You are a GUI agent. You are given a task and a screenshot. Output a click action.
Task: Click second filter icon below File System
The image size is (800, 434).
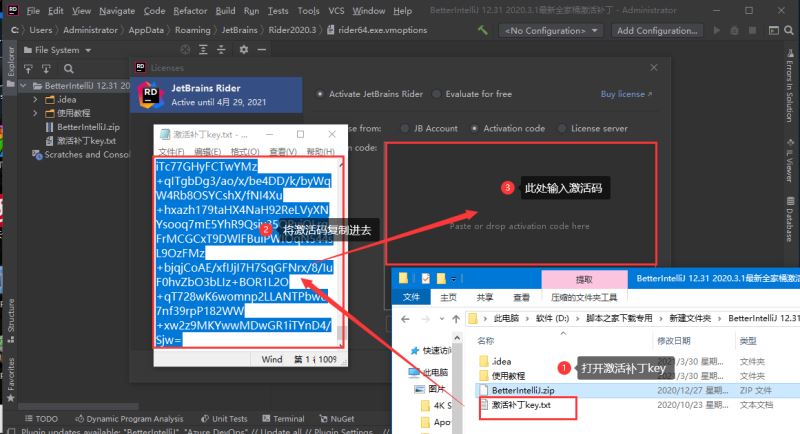(x=46, y=68)
